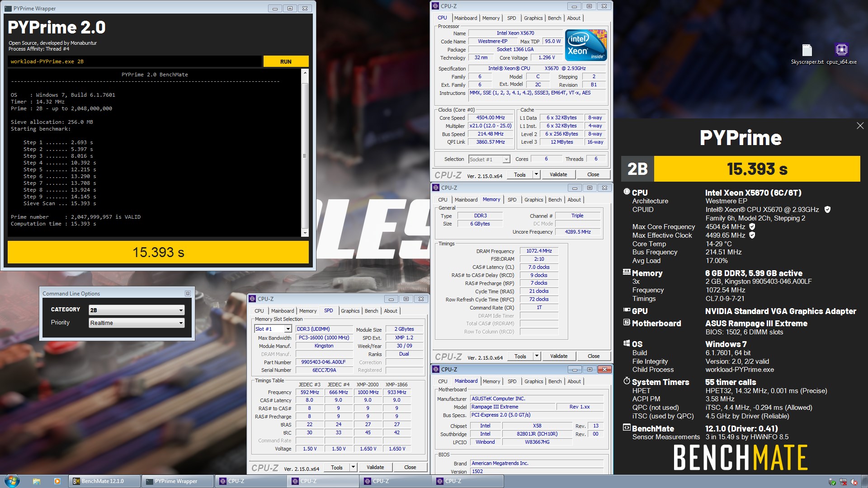This screenshot has width=868, height=488.
Task: Click Close in the CPU-Z Memory window
Action: tap(594, 356)
